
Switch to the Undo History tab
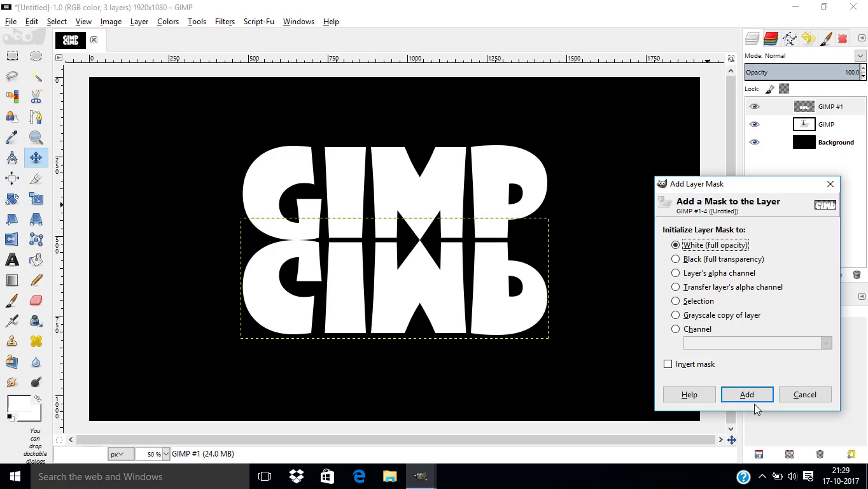click(808, 39)
